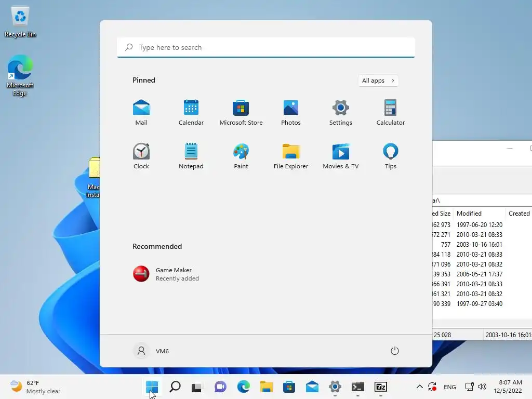The height and width of the screenshot is (399, 532).
Task: Open Mail from the taskbar
Action: [x=312, y=387]
